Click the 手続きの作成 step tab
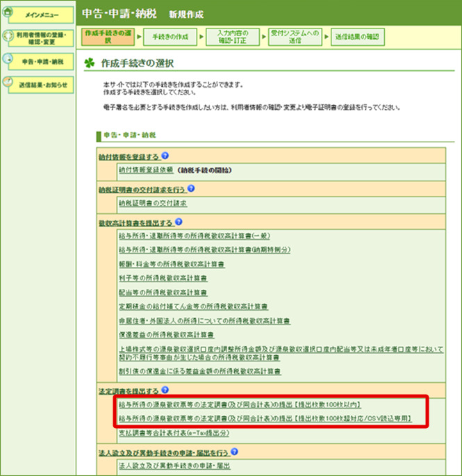The width and height of the screenshot is (462, 476). tap(170, 37)
